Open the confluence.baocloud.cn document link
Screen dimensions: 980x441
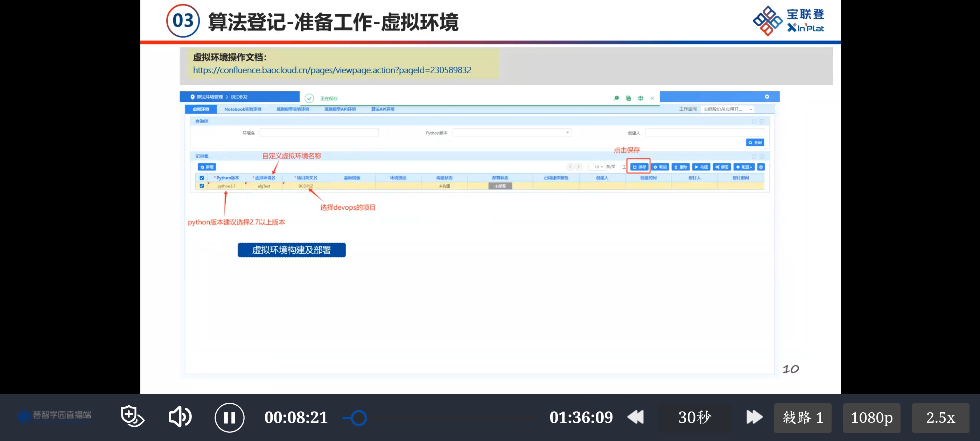point(332,70)
